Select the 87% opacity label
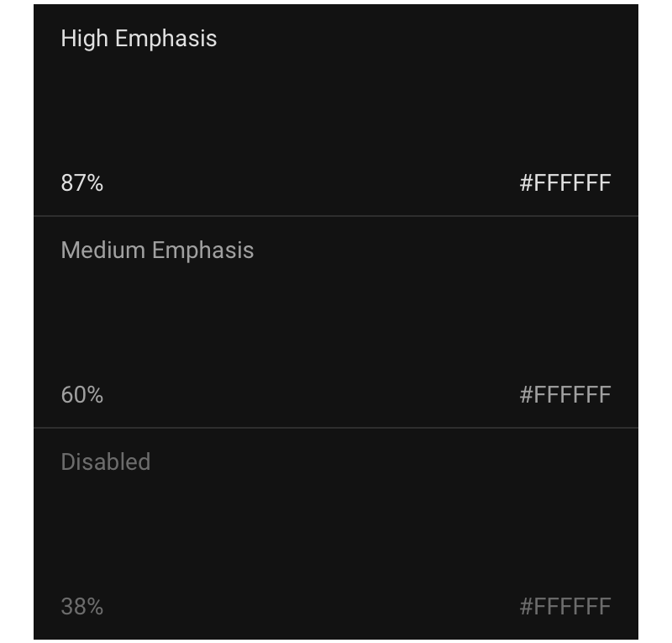Viewport: 672px width, 643px height. 81,183
